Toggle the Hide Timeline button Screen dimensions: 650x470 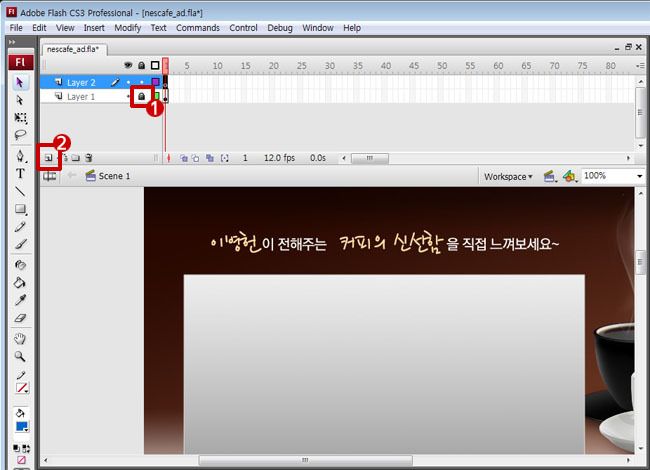tap(49, 177)
